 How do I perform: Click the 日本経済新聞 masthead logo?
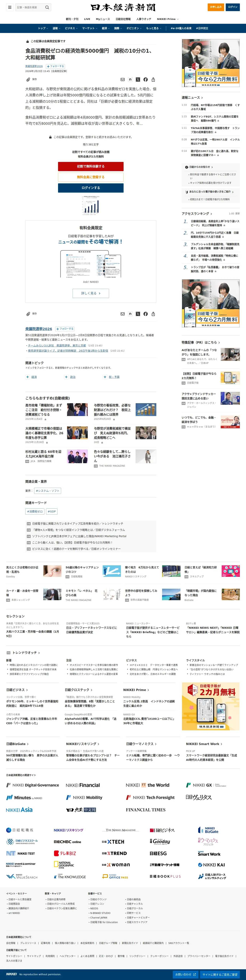pyautogui.click(x=123, y=7)
